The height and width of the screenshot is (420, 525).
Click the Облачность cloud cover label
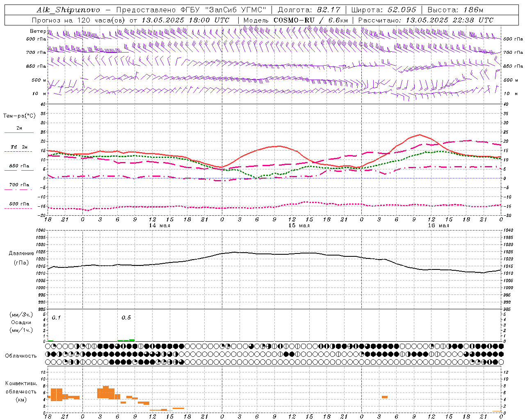21,356
